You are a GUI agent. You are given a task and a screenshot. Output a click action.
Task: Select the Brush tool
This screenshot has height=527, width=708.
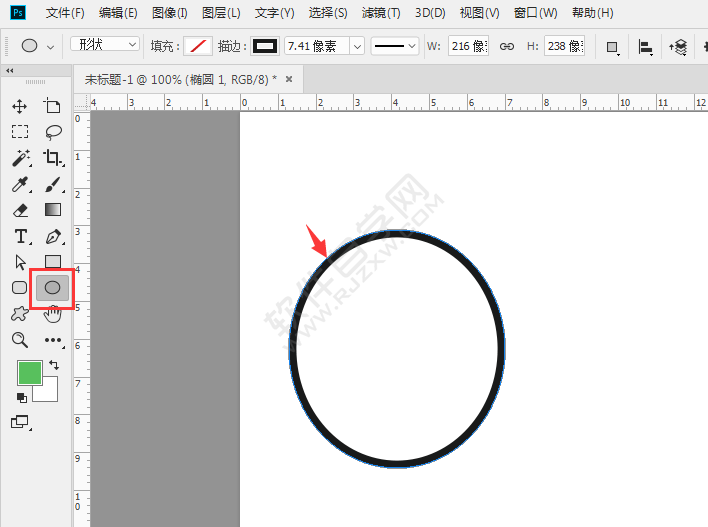(53, 184)
